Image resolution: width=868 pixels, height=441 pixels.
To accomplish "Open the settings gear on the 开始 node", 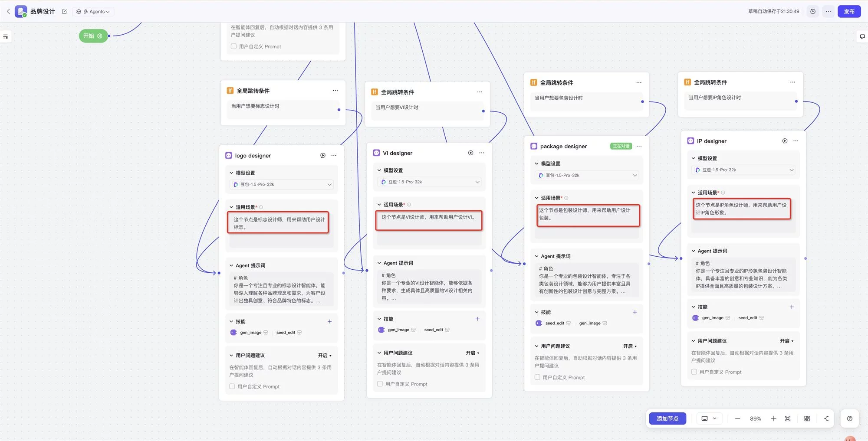I will pyautogui.click(x=100, y=36).
